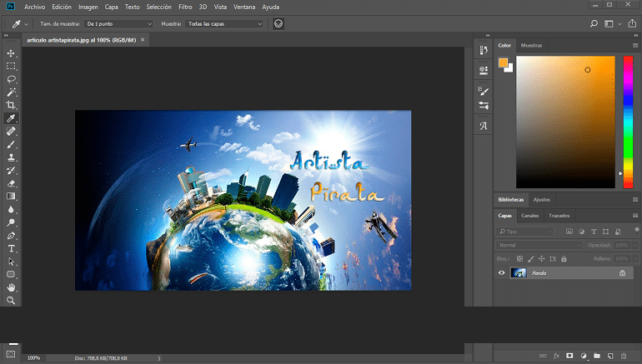642x364 pixels.
Task: Open the 'De 1 punto' sample size dropdown
Action: tap(114, 24)
